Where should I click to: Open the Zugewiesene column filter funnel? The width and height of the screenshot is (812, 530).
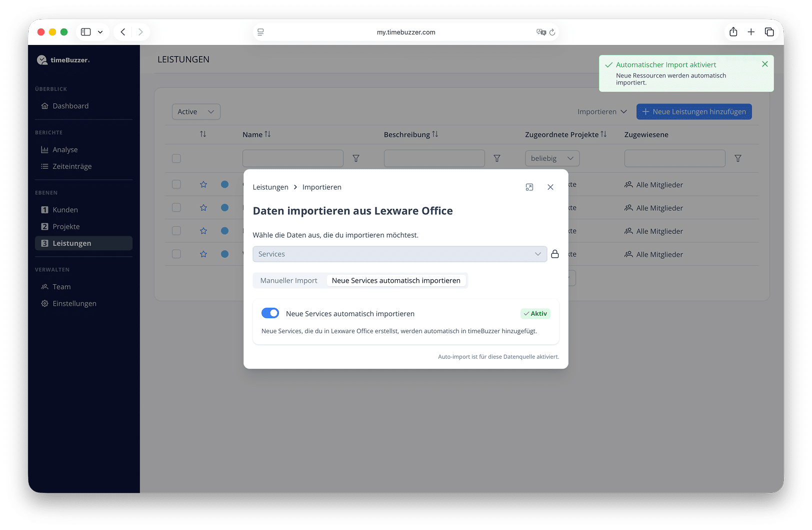[x=738, y=158]
